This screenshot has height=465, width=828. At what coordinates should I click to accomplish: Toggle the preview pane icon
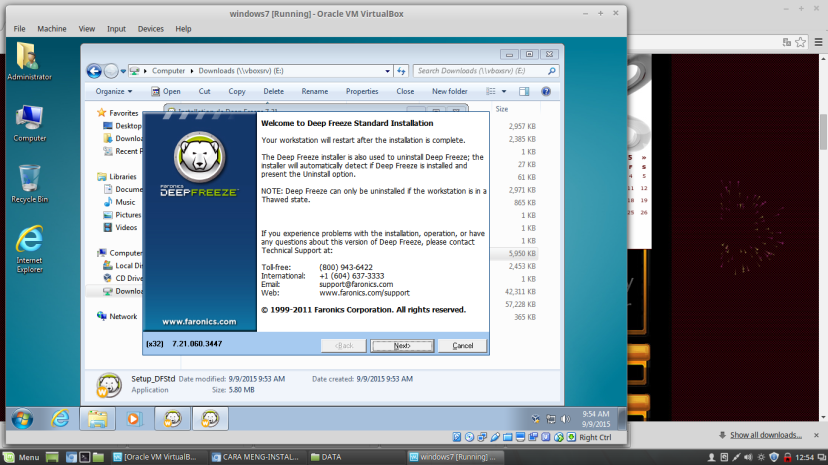coord(524,91)
